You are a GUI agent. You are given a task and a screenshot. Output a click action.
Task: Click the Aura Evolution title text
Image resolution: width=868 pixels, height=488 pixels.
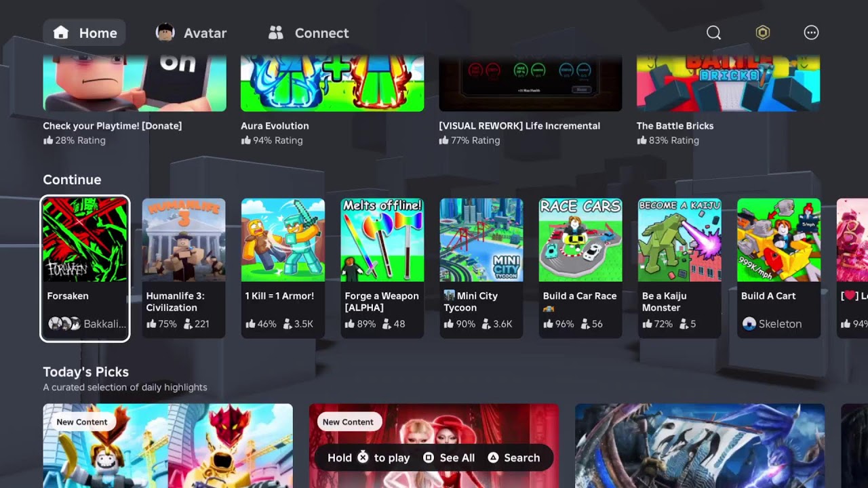275,126
